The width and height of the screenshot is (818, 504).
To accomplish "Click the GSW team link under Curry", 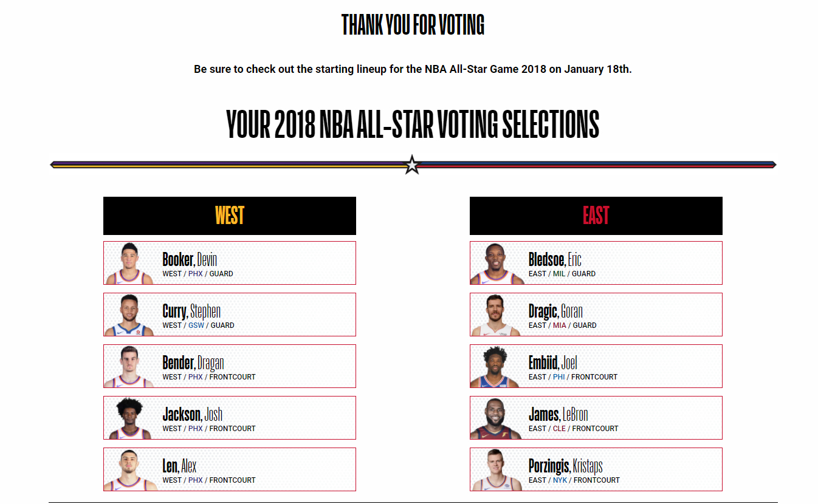I will tap(196, 325).
